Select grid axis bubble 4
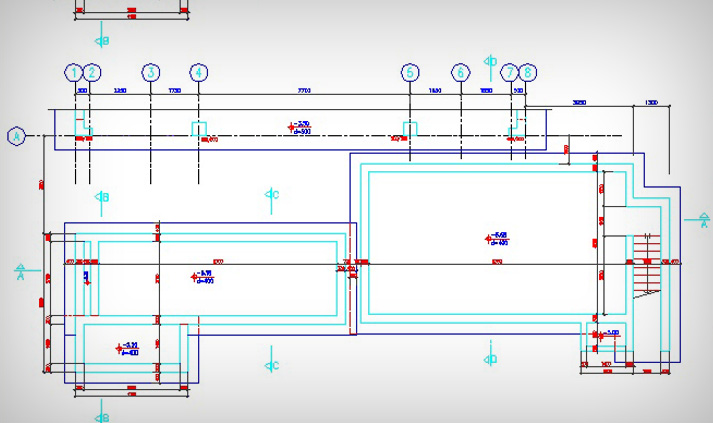Image resolution: width=713 pixels, height=423 pixels. [x=198, y=72]
